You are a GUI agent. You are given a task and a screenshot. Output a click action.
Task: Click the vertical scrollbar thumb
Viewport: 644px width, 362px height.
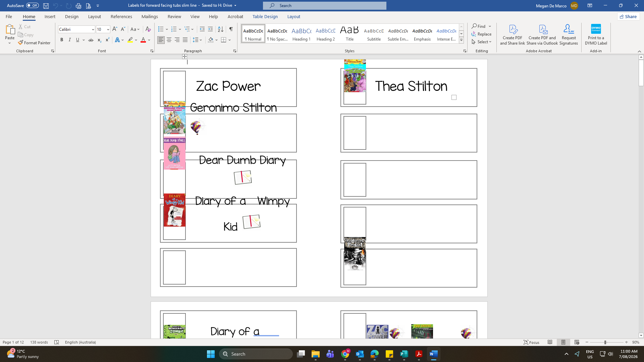click(x=641, y=73)
